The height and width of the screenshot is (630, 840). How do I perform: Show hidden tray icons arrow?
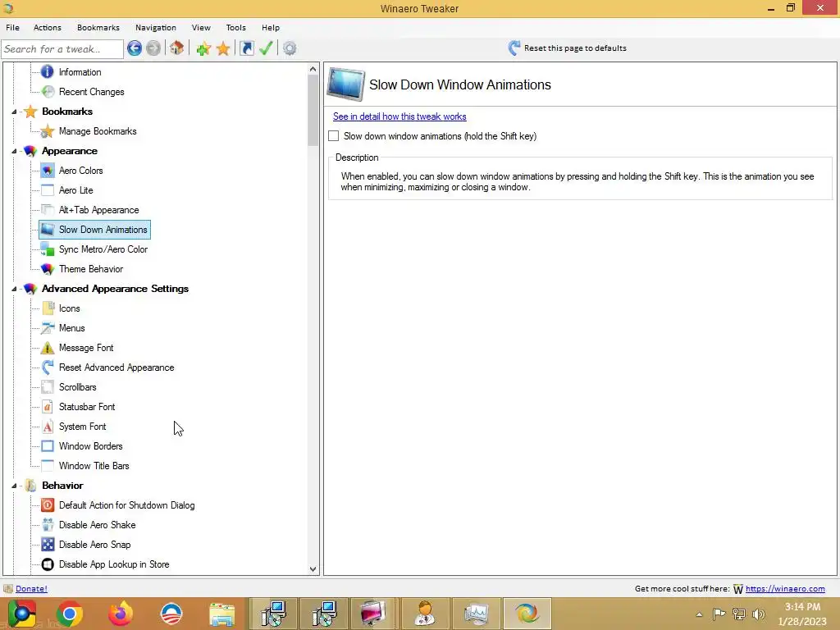pos(699,614)
